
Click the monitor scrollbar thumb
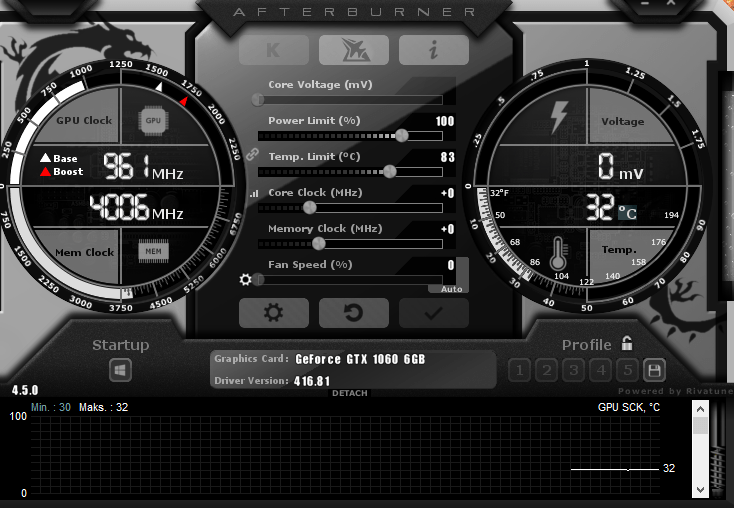tap(700, 426)
